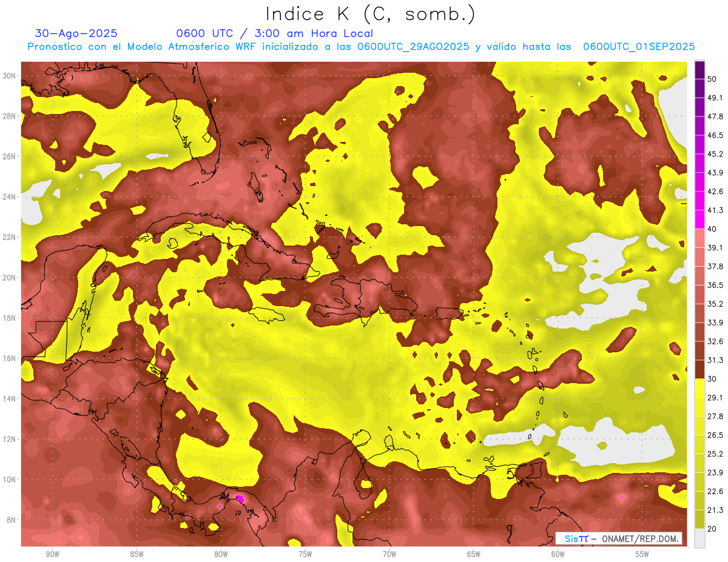Select the dark brown swatch just above 30
The image size is (728, 562).
[699, 370]
